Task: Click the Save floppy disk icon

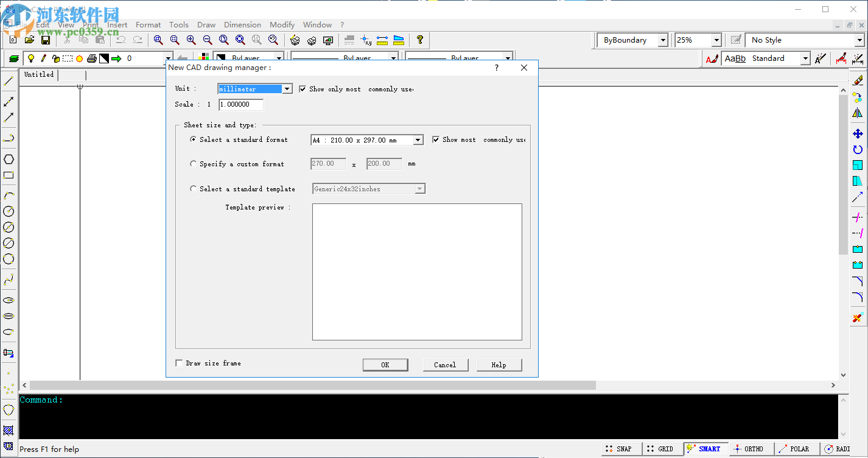Action: point(46,40)
